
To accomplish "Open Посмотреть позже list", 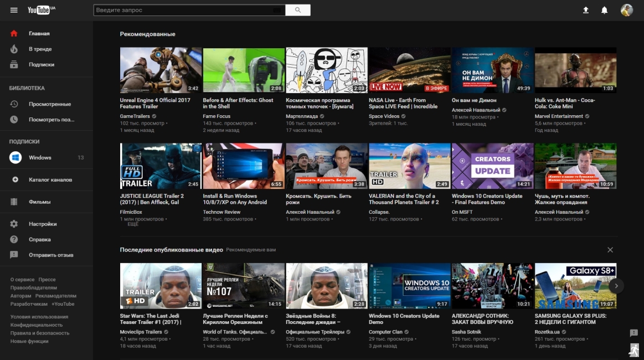I will (x=51, y=120).
